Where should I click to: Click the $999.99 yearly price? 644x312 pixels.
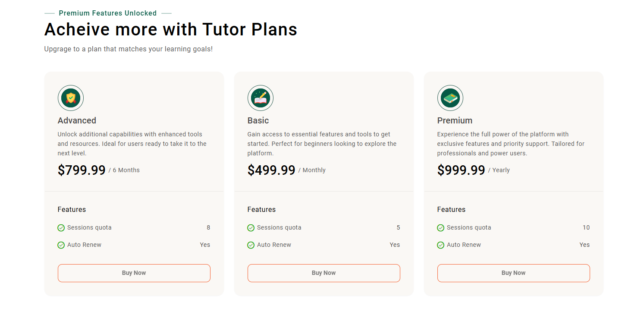(461, 170)
